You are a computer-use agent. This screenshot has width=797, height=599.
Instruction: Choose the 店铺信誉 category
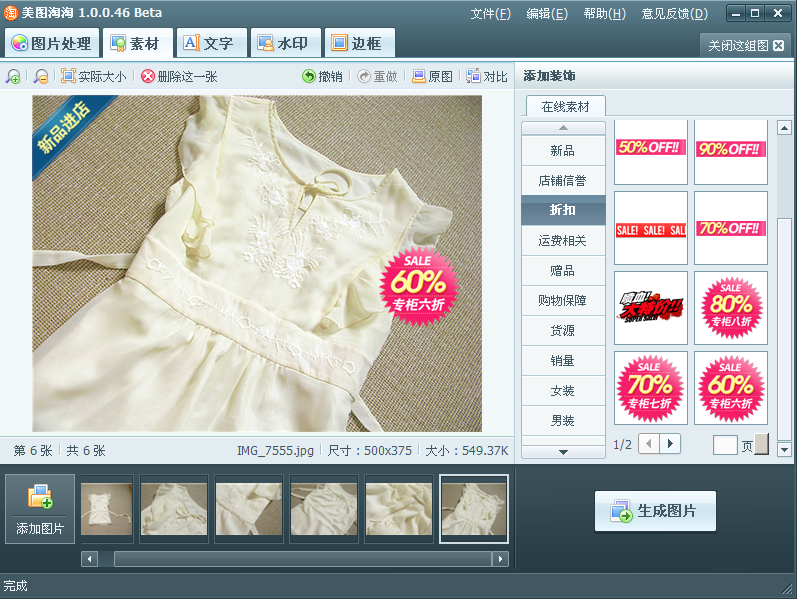coord(563,181)
